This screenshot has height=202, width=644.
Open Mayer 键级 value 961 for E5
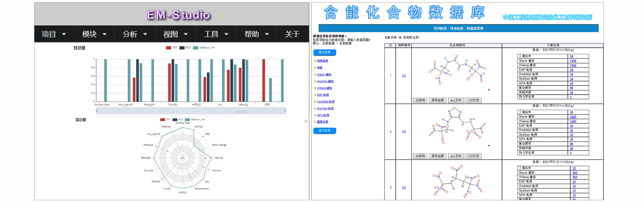(x=575, y=173)
